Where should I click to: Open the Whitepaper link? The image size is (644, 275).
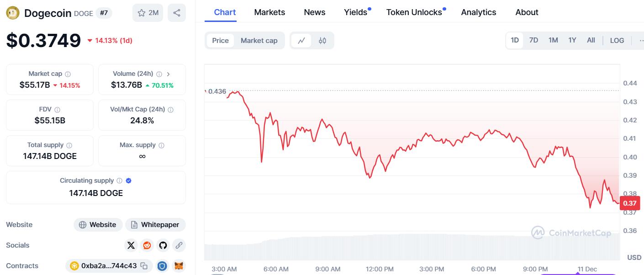tap(155, 225)
